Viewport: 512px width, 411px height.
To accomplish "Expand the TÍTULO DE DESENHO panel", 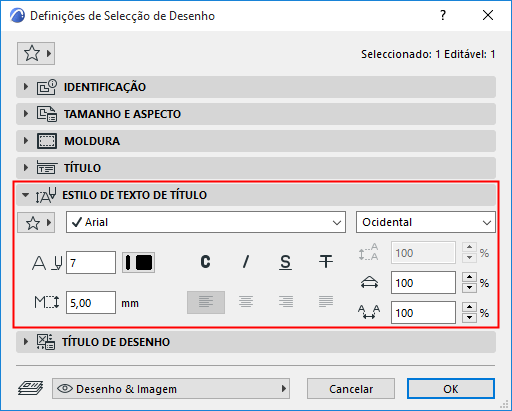I will pos(256,342).
